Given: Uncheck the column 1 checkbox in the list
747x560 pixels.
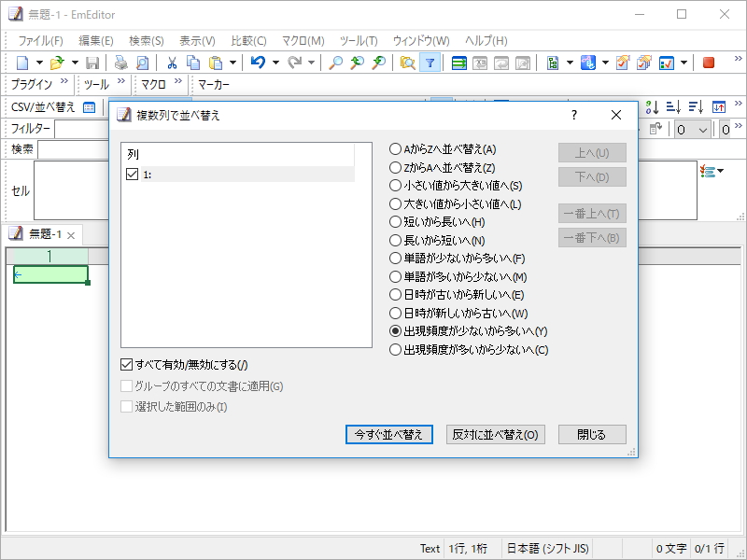Looking at the screenshot, I should click(130, 172).
